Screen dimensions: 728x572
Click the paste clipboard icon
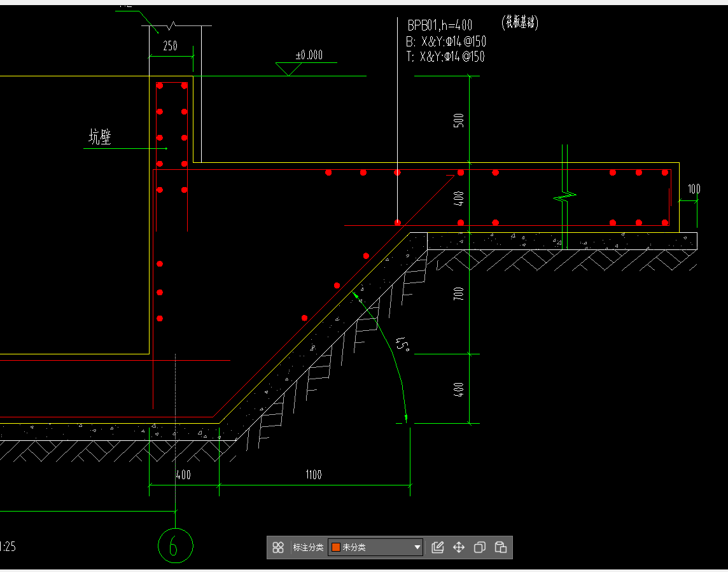coord(500,547)
